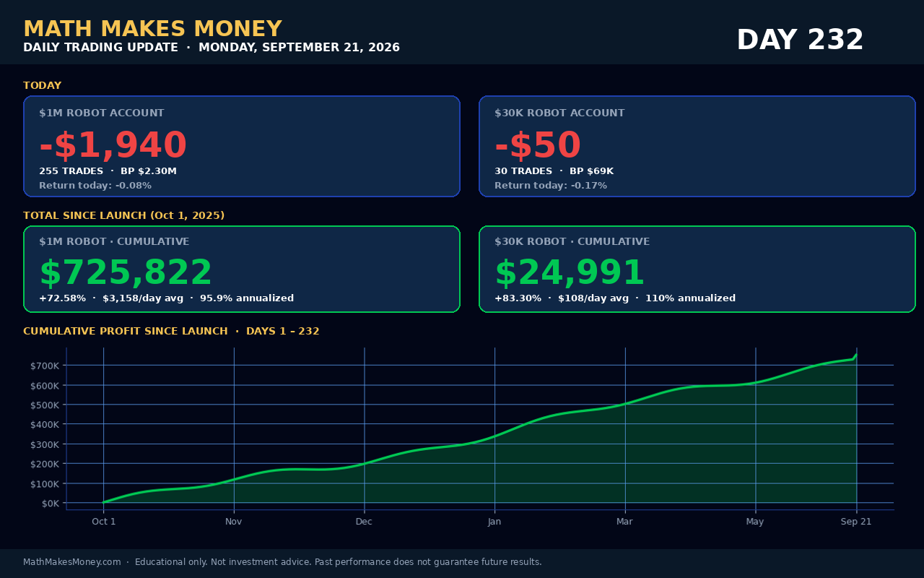
Task: Select the $24,991 cumulative profit value
Action: point(570,273)
